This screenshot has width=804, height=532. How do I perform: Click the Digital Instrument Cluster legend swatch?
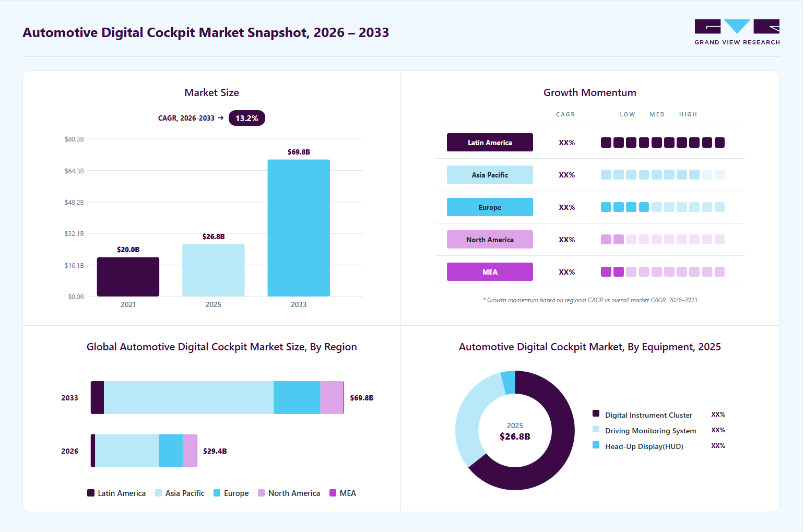[596, 413]
